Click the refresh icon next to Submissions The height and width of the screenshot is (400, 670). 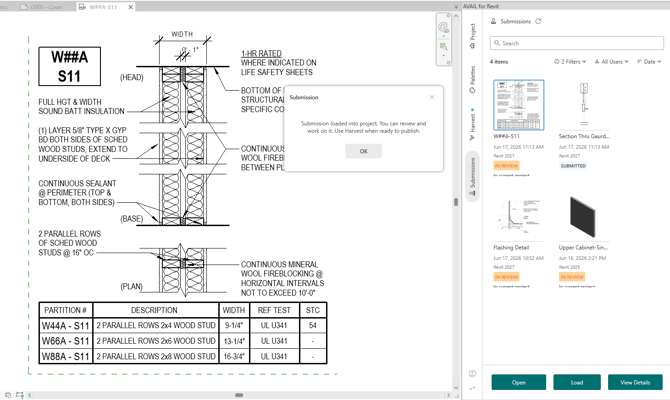538,21
